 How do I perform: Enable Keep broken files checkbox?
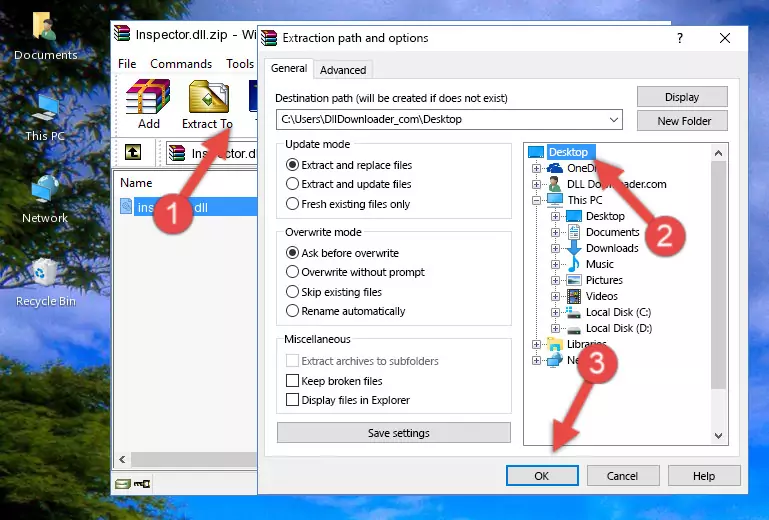pyautogui.click(x=292, y=381)
